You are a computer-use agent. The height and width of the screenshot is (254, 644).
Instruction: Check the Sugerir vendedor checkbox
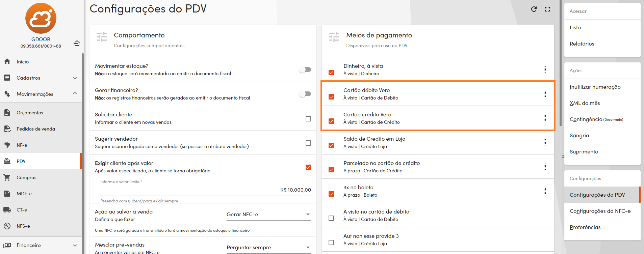tap(308, 143)
